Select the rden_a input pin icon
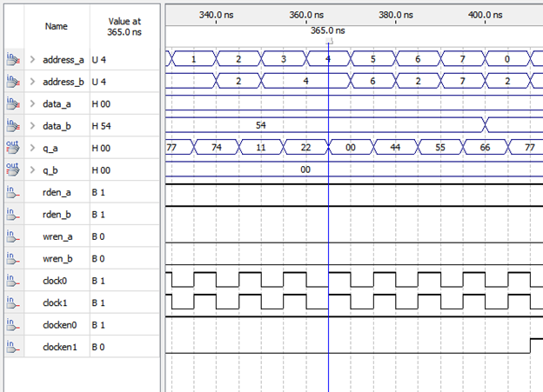This screenshot has width=543, height=392. 14,192
